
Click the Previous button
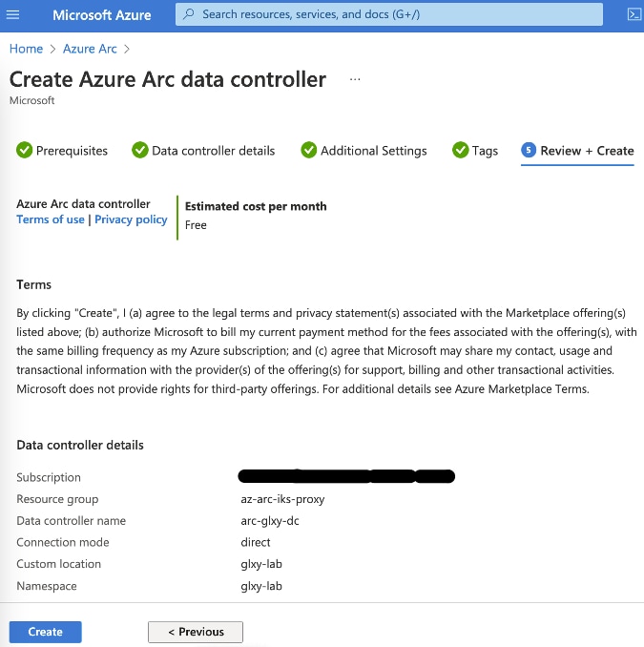click(x=196, y=632)
